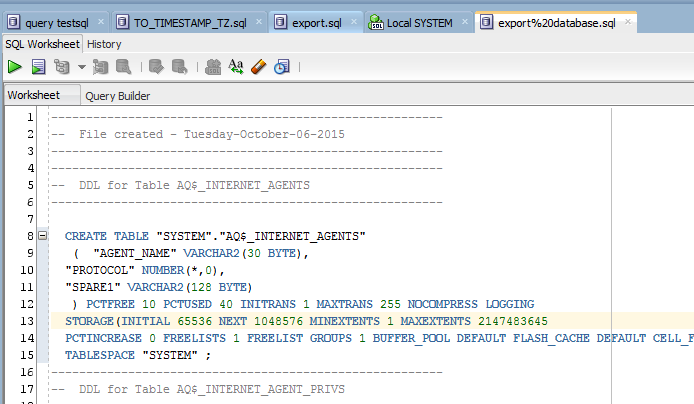Click the Rollback icon
The height and width of the screenshot is (404, 694).
pos(179,67)
